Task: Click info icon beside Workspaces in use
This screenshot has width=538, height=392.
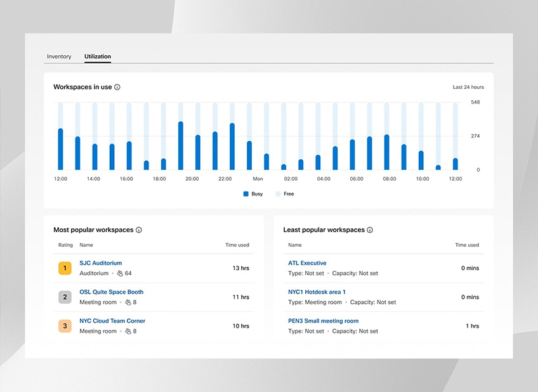Action: coord(117,87)
